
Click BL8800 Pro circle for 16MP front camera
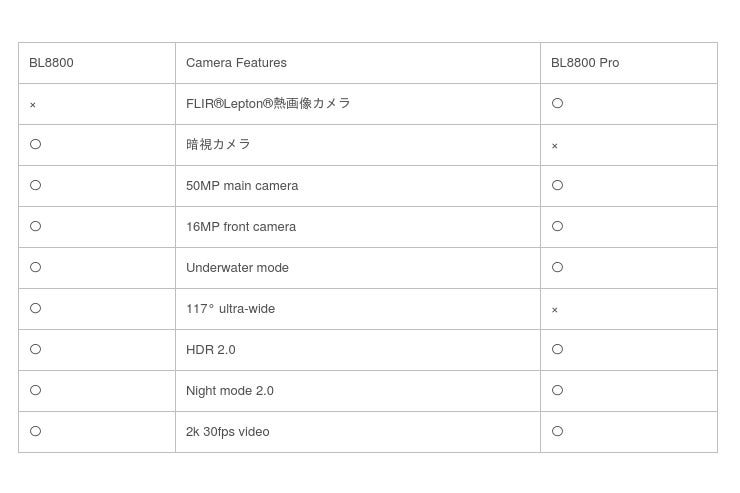click(x=557, y=226)
